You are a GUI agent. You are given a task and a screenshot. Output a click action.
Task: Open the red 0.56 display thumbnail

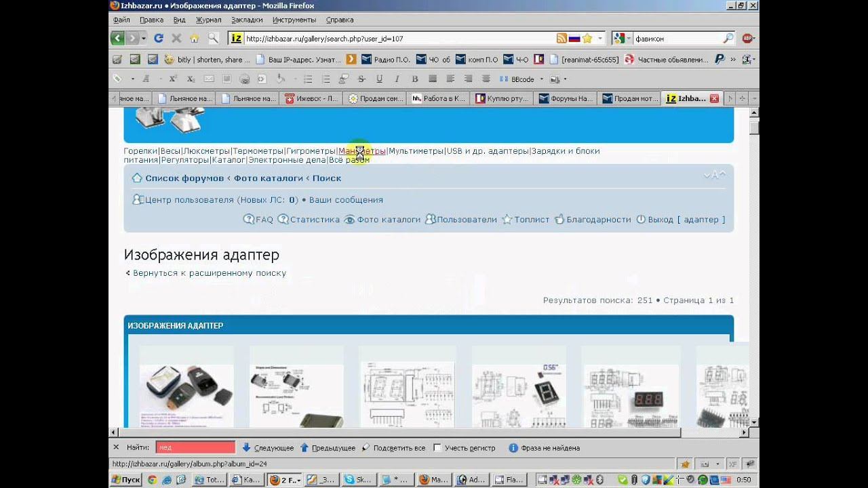pyautogui.click(x=519, y=396)
